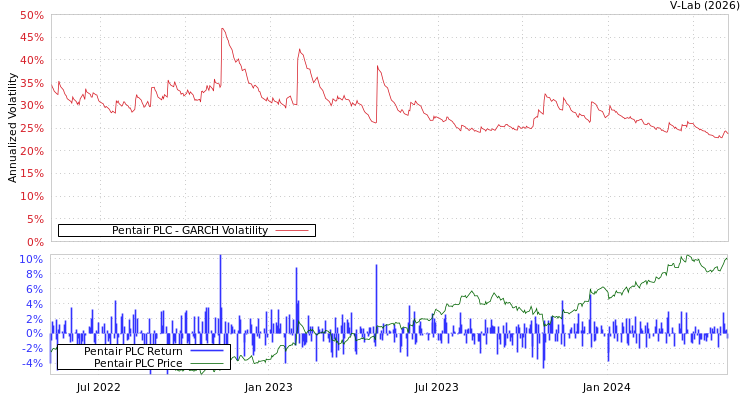
Task: Click the 0% label on the volatility axis
Action: pos(35,242)
